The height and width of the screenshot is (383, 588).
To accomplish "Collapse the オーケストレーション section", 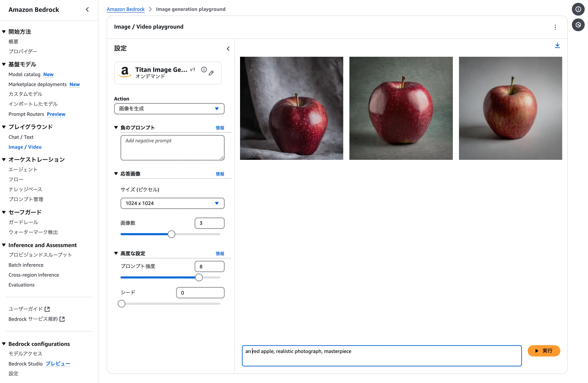I will [4, 159].
